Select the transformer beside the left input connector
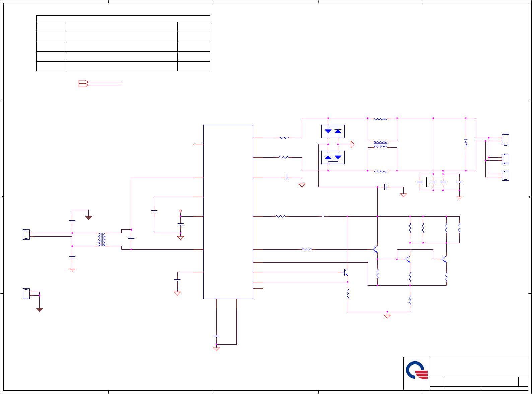The width and height of the screenshot is (532, 394). pos(102,240)
